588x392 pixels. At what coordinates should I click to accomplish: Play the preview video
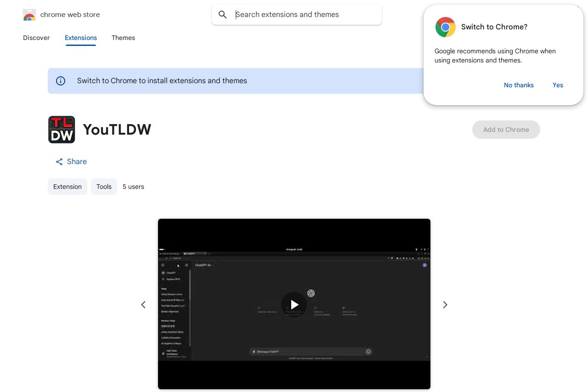294,305
